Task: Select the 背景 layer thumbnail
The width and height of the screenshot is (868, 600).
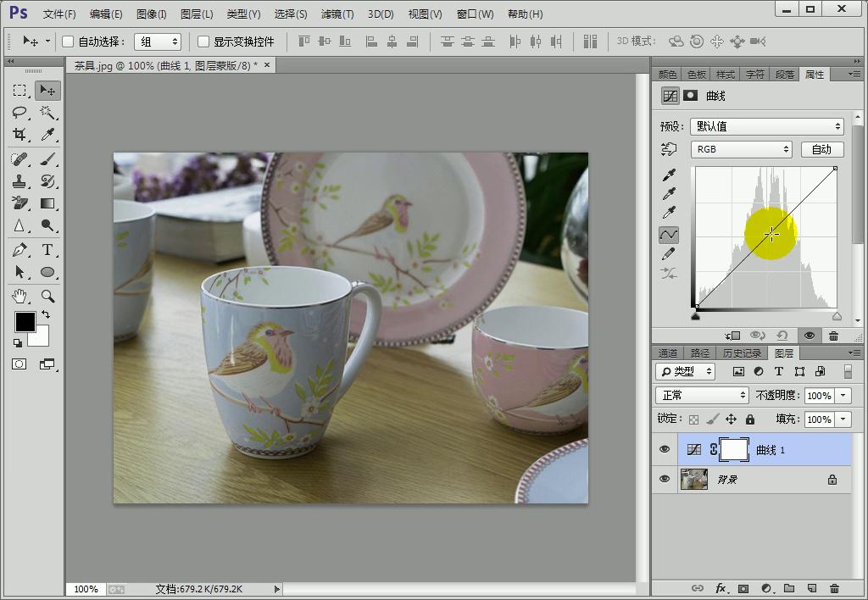Action: point(694,480)
